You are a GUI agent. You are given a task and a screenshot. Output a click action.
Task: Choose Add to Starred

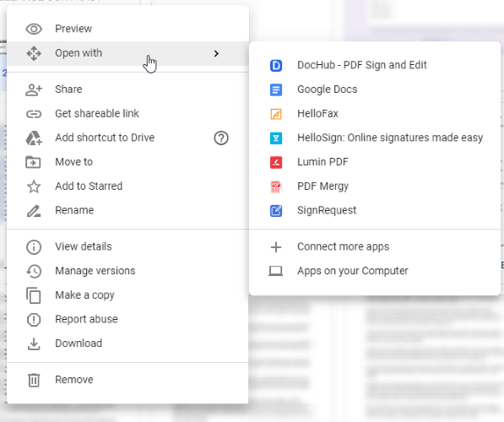coord(127,187)
